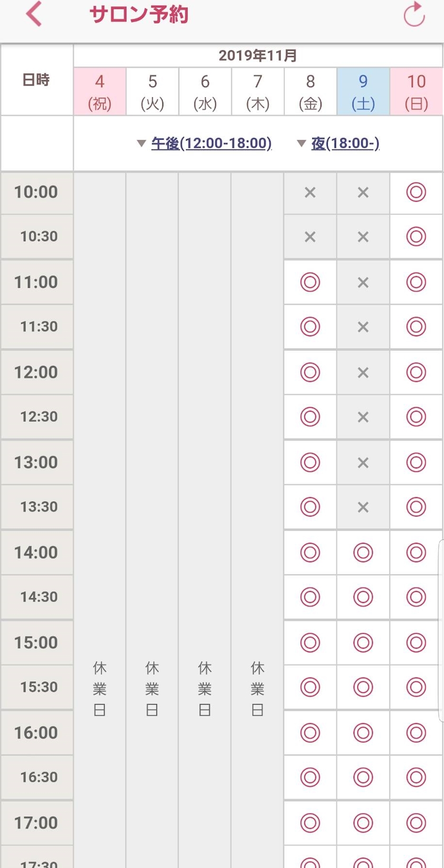This screenshot has width=444, height=868.
Task: Select the available slot Friday 8 at 11:00
Action: point(310,282)
